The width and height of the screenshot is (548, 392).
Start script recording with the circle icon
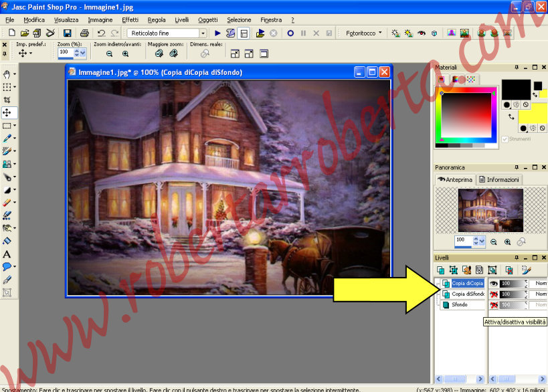pos(290,33)
